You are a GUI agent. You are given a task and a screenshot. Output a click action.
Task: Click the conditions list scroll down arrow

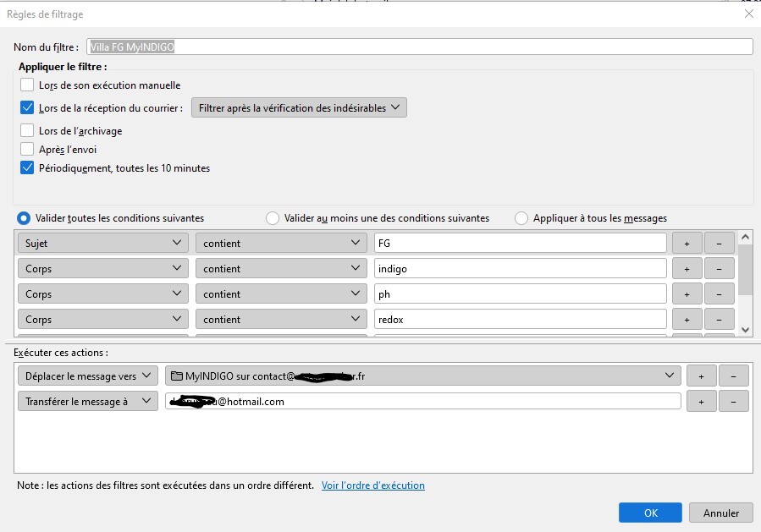(x=746, y=330)
